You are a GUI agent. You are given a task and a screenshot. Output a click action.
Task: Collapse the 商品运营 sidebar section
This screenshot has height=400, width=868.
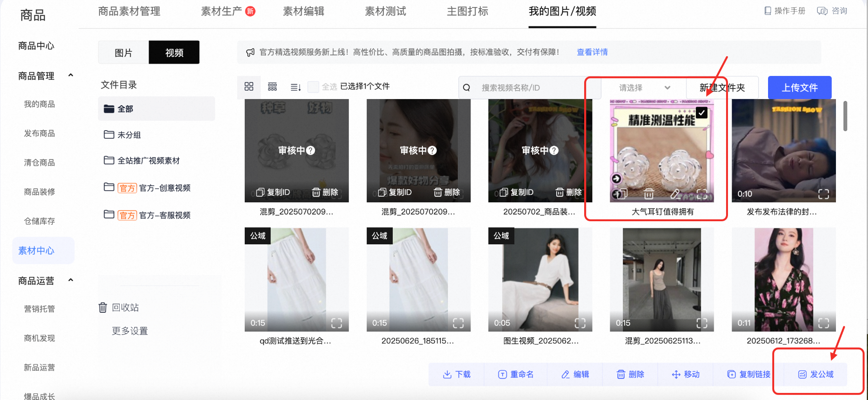[x=71, y=280]
